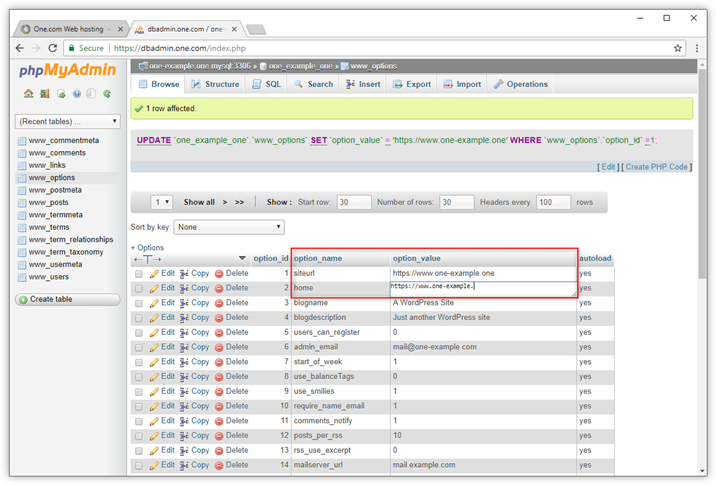
Task: Switch to the Insert tab
Action: (363, 84)
